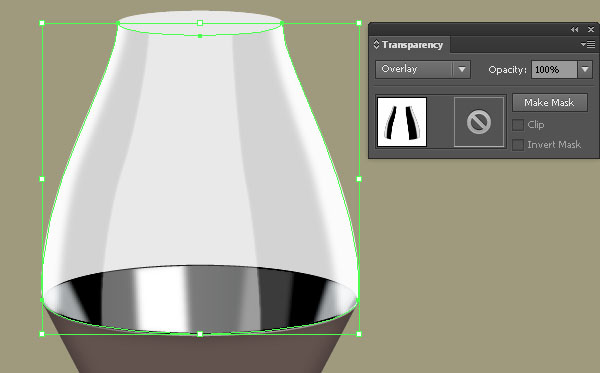Expand the Opacity slider dropdown arrow
The width and height of the screenshot is (600, 373).
(x=585, y=70)
